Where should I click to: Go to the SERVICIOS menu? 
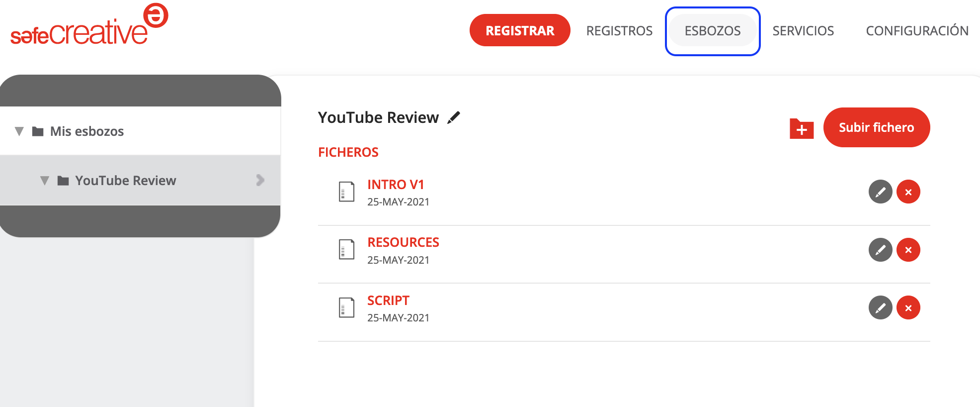pyautogui.click(x=803, y=31)
